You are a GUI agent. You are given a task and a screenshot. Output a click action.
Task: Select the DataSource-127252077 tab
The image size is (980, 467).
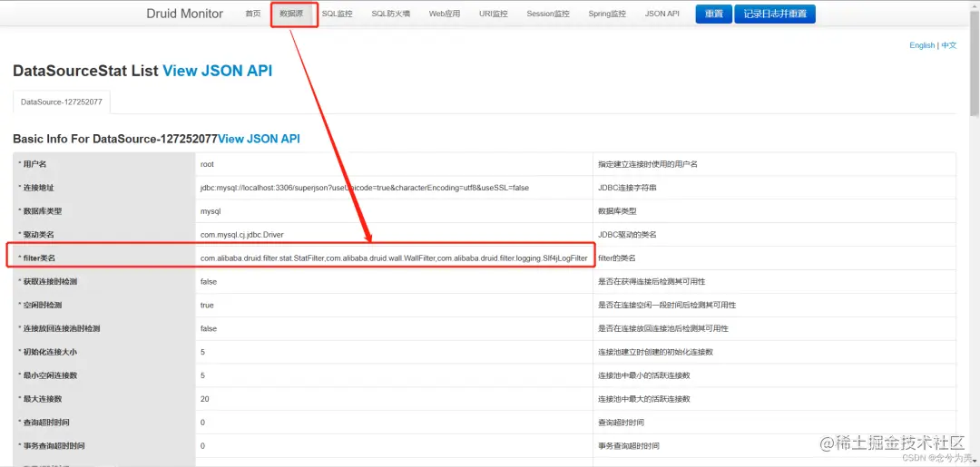pyautogui.click(x=62, y=102)
